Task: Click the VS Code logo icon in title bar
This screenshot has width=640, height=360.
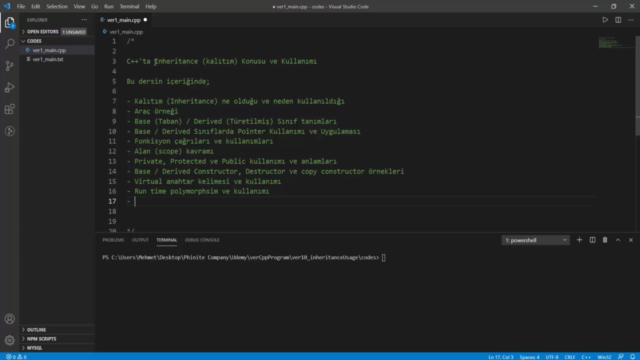Action: (x=7, y=6)
